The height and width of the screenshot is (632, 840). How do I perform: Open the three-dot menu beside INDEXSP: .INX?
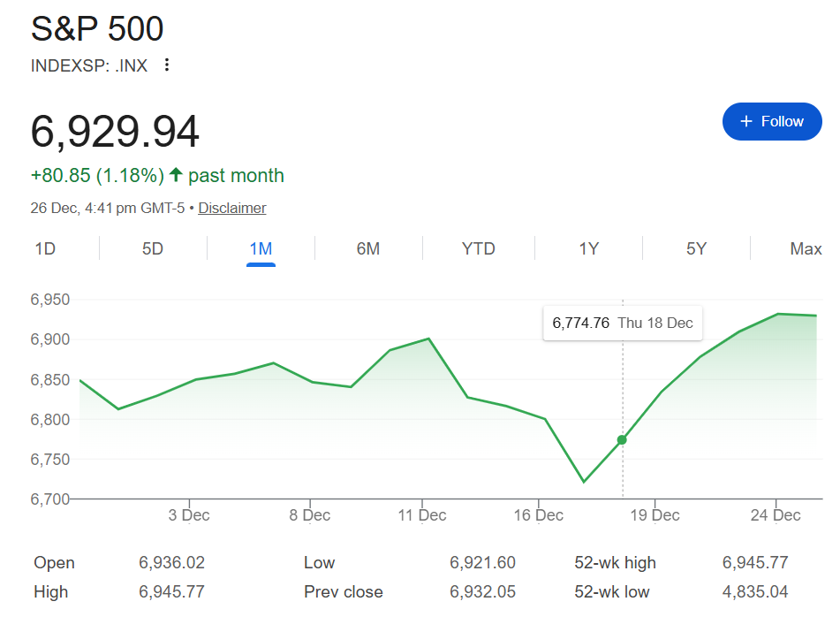click(167, 65)
